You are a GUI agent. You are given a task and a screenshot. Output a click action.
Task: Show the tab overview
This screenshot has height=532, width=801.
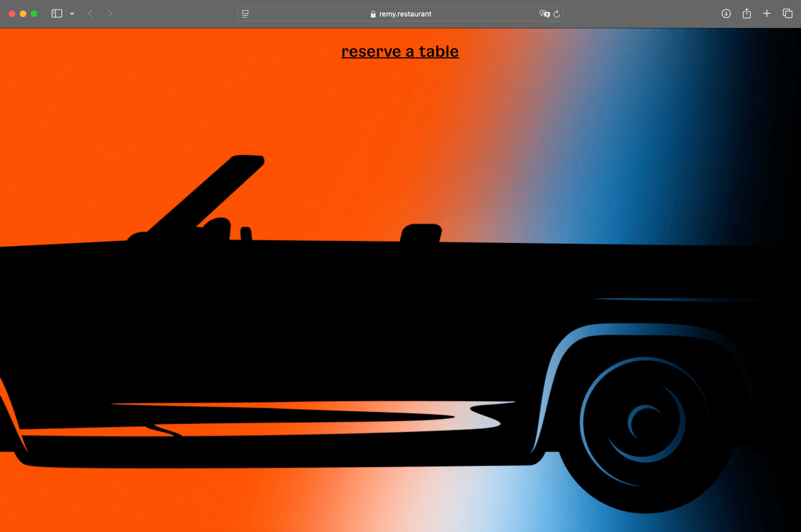788,13
